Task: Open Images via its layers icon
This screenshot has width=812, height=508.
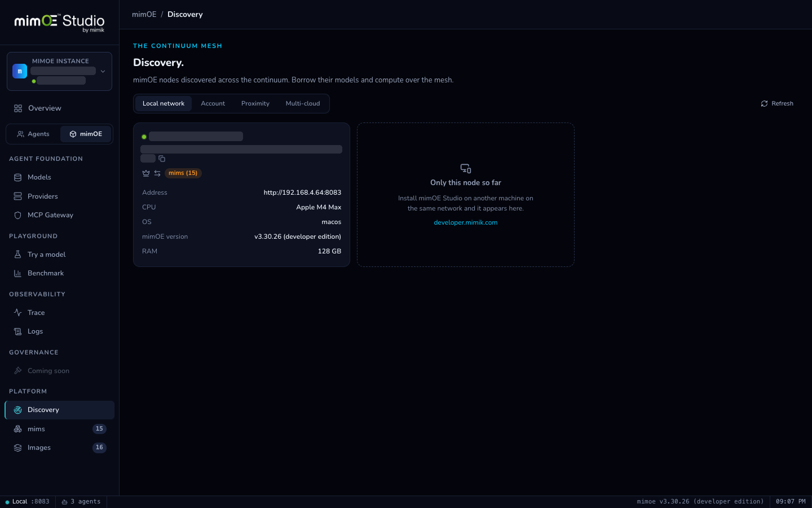Action: (x=18, y=448)
